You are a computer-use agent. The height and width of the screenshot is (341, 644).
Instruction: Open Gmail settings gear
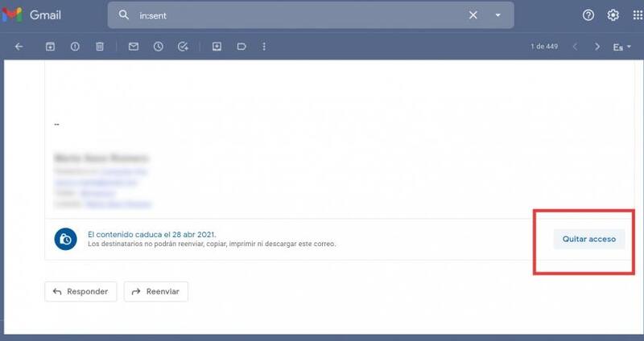pyautogui.click(x=613, y=15)
